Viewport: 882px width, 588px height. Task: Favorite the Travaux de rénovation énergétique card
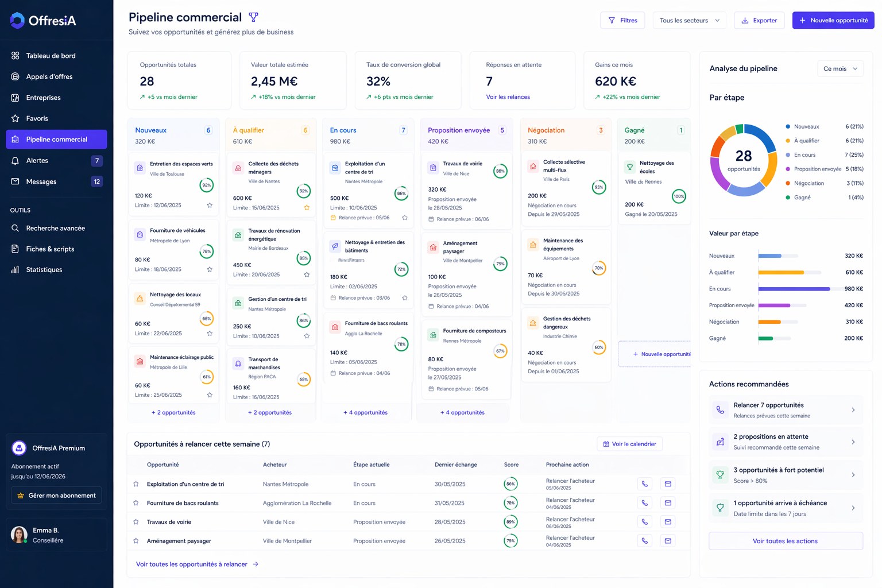[307, 274]
